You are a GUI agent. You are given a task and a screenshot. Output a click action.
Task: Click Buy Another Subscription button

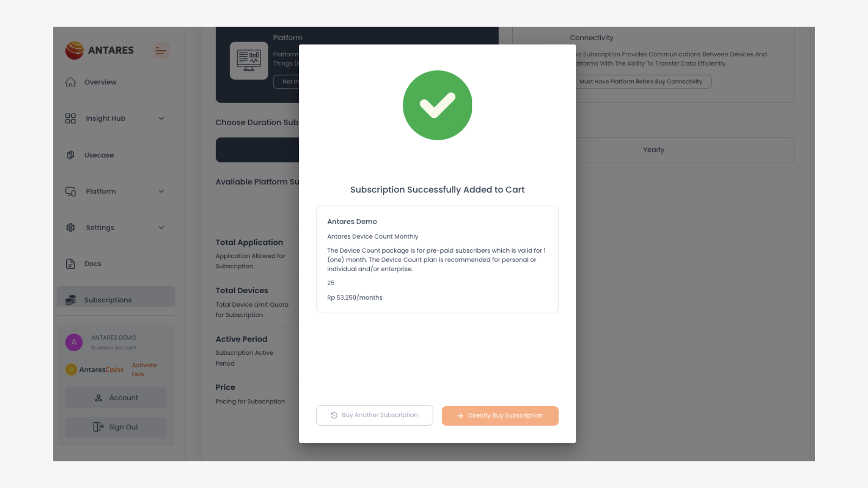tap(374, 415)
